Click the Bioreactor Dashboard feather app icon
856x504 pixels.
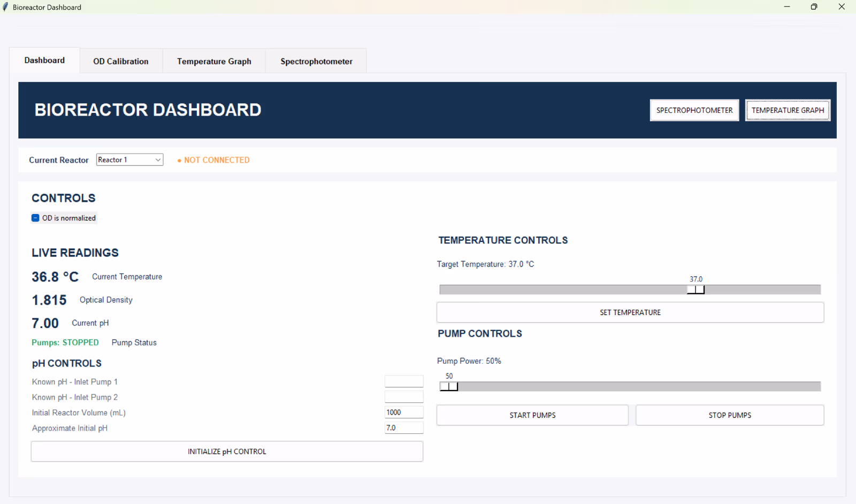(x=5, y=7)
